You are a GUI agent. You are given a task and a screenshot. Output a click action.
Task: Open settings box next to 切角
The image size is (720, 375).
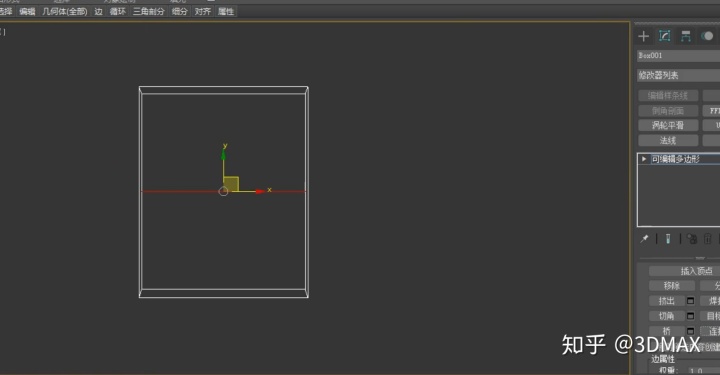pos(690,316)
